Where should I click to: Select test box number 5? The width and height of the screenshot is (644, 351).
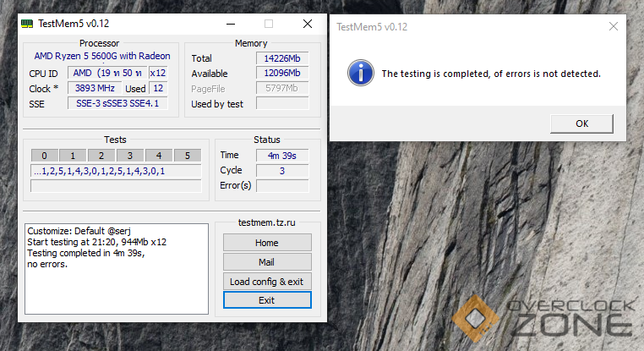pyautogui.click(x=187, y=156)
